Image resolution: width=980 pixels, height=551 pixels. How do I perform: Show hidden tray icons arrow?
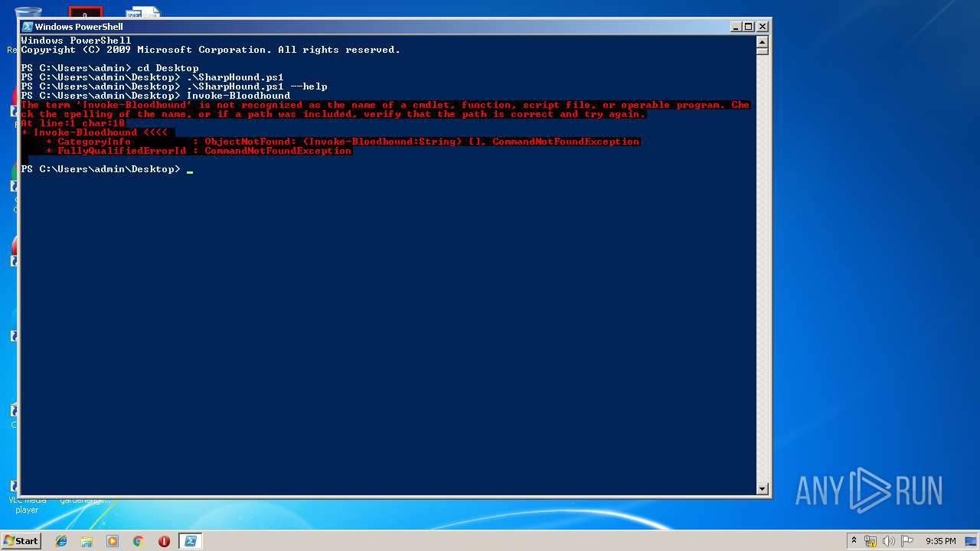click(x=854, y=541)
